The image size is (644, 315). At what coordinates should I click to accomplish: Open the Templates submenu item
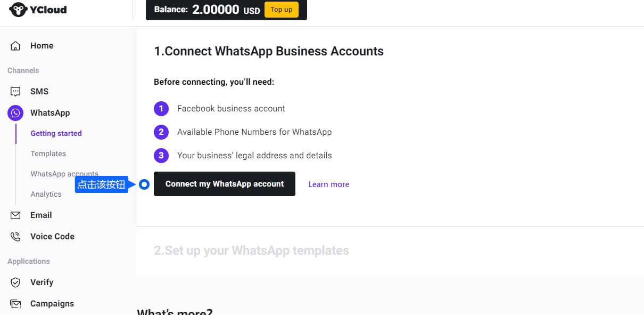tap(48, 154)
